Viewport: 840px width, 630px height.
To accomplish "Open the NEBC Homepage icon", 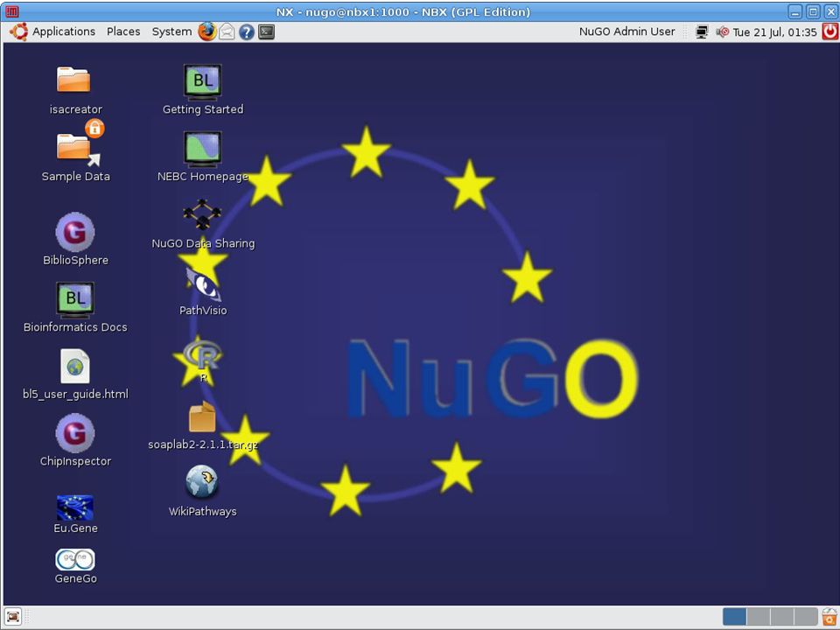I will [202, 149].
